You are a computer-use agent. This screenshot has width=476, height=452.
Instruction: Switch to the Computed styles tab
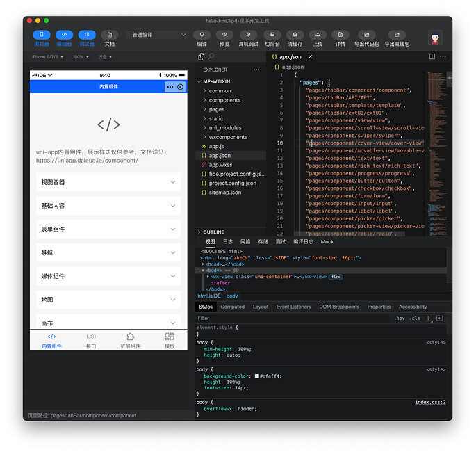[233, 307]
